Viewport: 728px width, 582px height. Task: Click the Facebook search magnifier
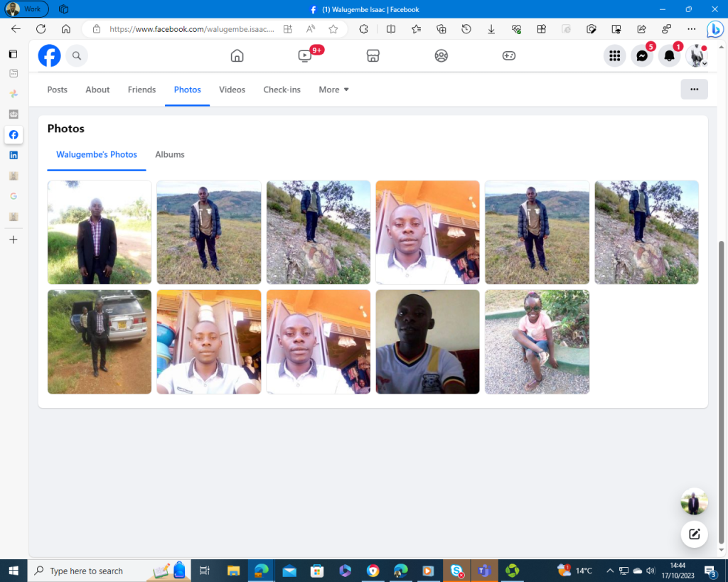(77, 55)
